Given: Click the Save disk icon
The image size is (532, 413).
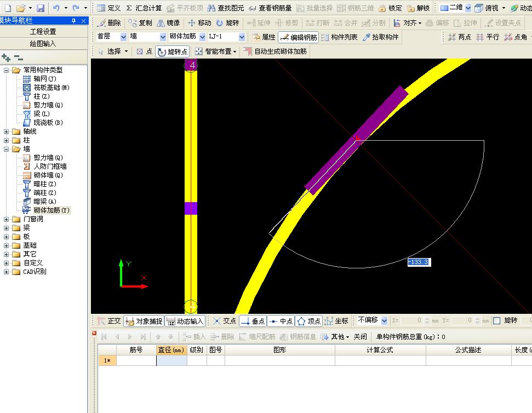Looking at the screenshot, I should [41, 8].
